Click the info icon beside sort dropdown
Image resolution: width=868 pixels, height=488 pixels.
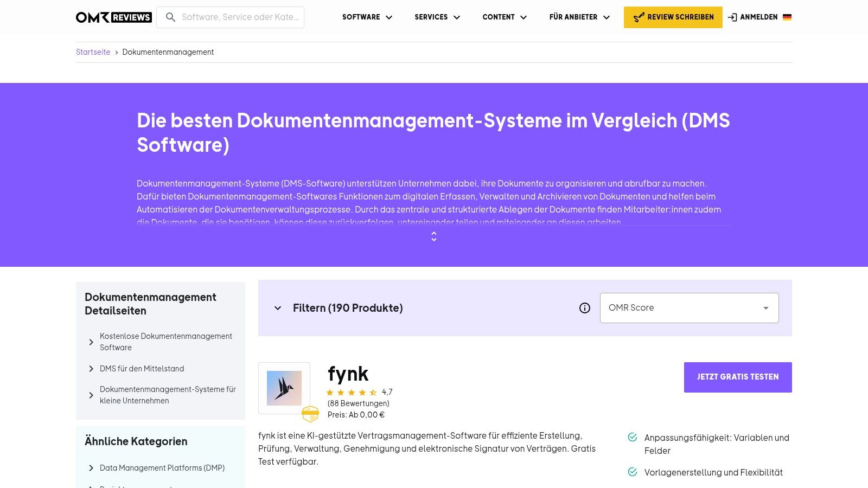pos(584,308)
